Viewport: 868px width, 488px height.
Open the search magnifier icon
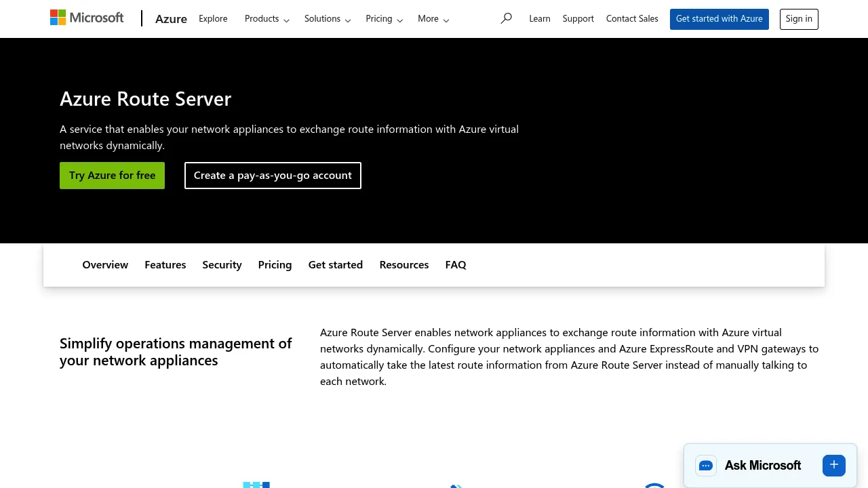(x=506, y=18)
